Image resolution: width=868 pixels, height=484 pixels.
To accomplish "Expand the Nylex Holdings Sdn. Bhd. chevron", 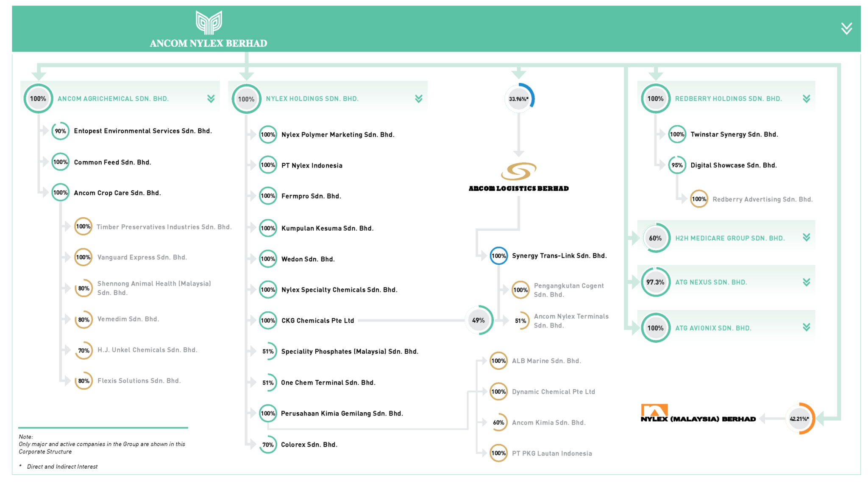I will [x=419, y=99].
